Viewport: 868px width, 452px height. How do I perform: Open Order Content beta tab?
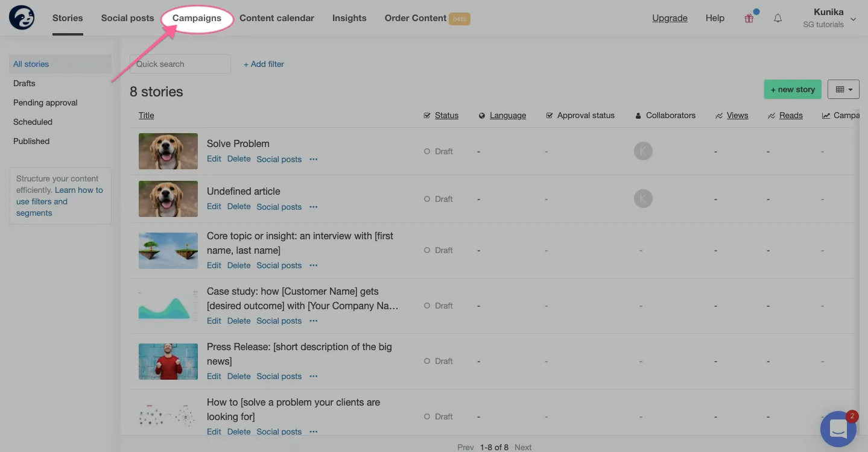pyautogui.click(x=427, y=18)
